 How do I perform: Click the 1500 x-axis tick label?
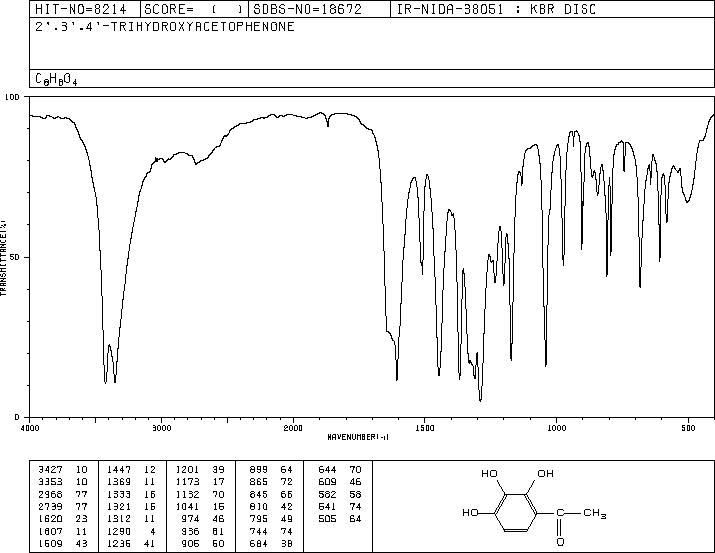425,428
